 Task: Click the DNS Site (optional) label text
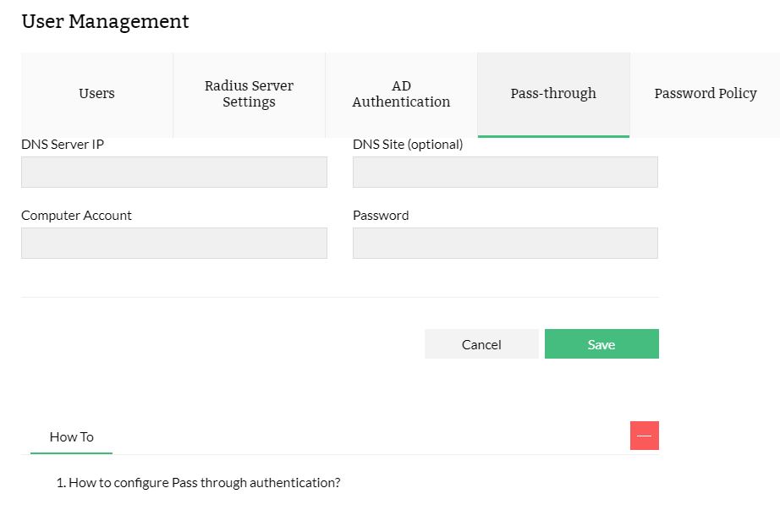click(x=408, y=145)
